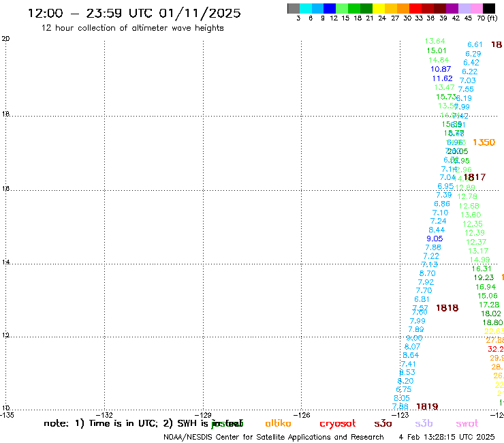Click the wave height value '6.61'
Screen dimensions: 504x443
click(475, 44)
